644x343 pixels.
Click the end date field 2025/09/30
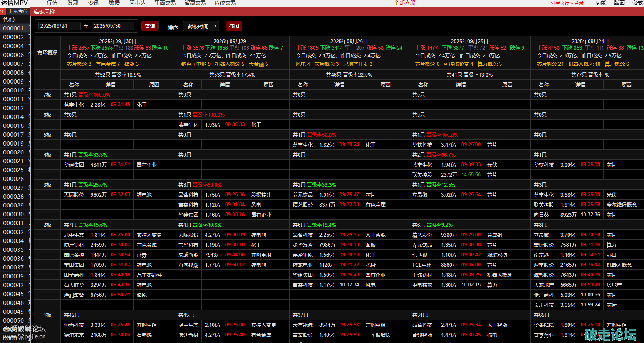click(112, 26)
